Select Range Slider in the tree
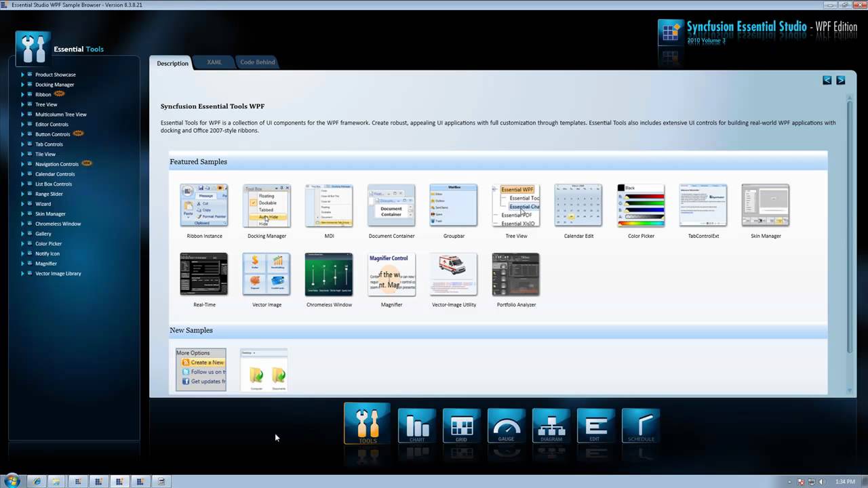The width and height of the screenshot is (868, 488). 49,194
